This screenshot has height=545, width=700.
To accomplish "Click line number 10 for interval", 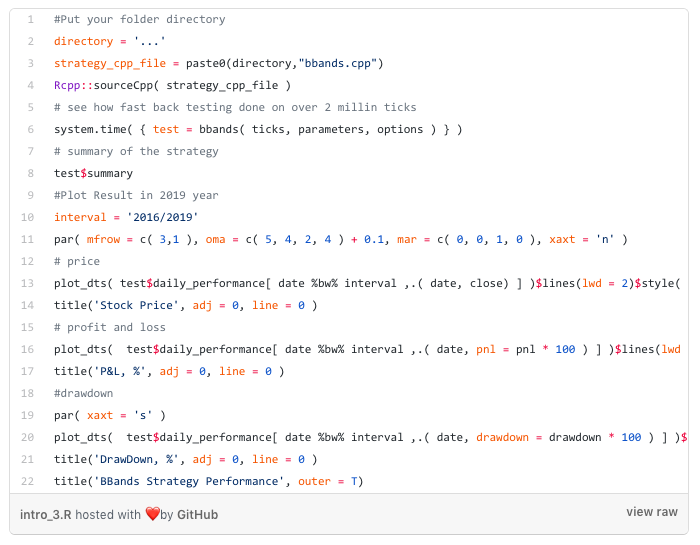I will pyautogui.click(x=28, y=217).
